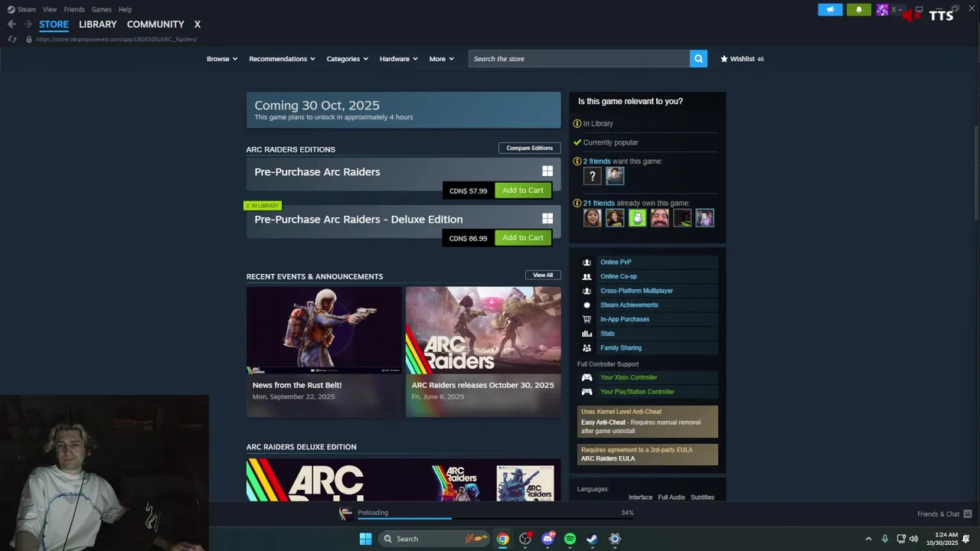Open the View menu

(50, 9)
